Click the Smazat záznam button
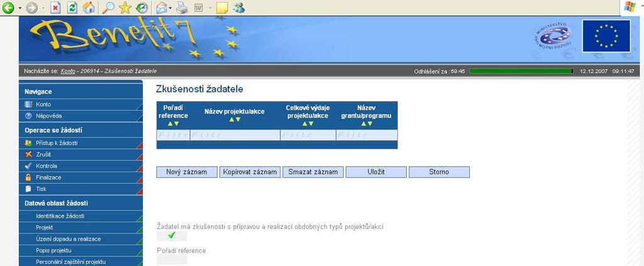The height and width of the screenshot is (266, 644). (313, 172)
